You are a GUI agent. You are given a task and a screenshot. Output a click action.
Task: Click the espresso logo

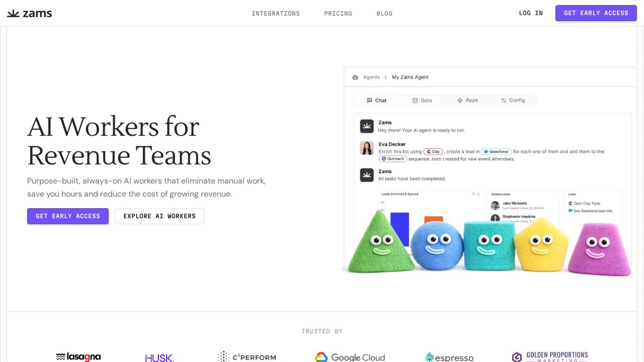[x=449, y=357]
